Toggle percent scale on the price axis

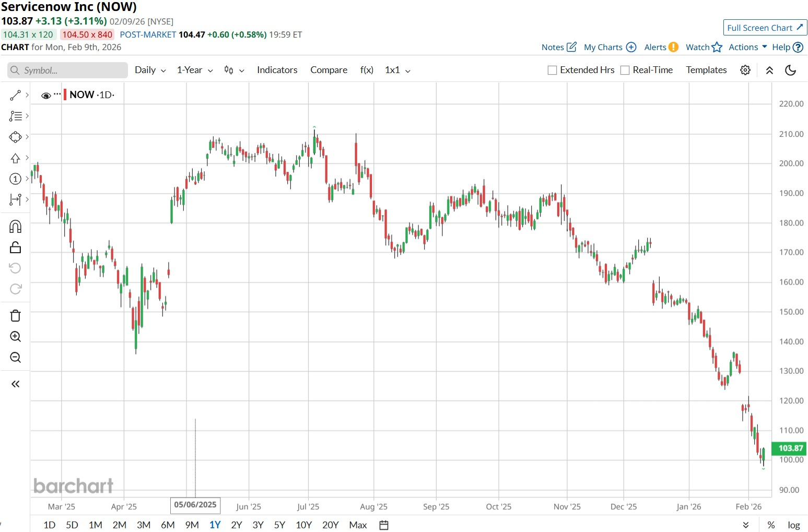click(x=771, y=525)
